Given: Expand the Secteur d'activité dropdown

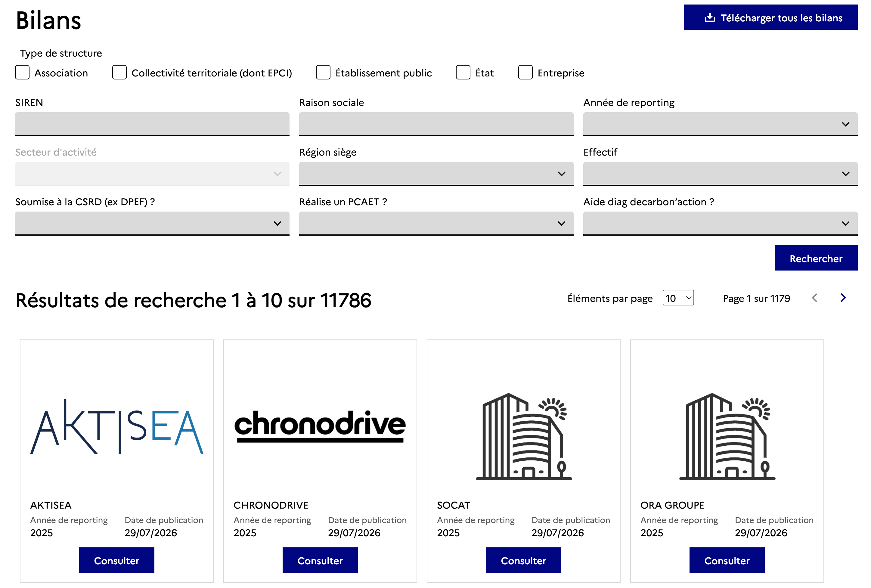Looking at the screenshot, I should click(x=152, y=174).
